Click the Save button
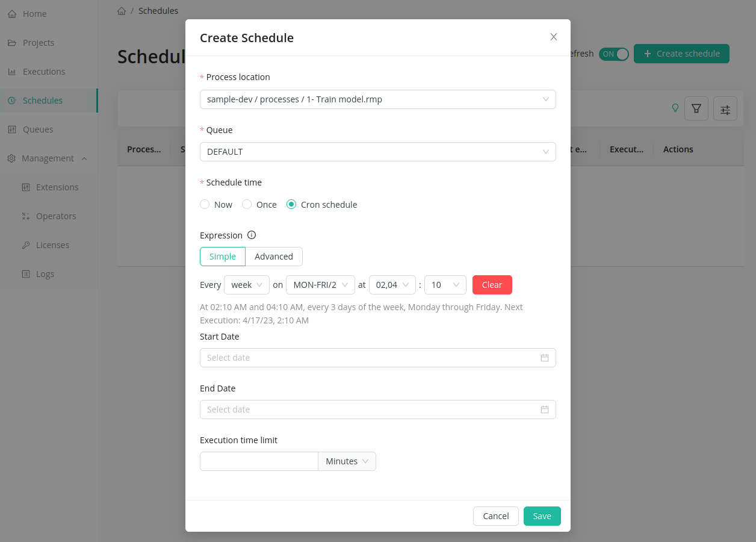The height and width of the screenshot is (542, 756). click(542, 516)
